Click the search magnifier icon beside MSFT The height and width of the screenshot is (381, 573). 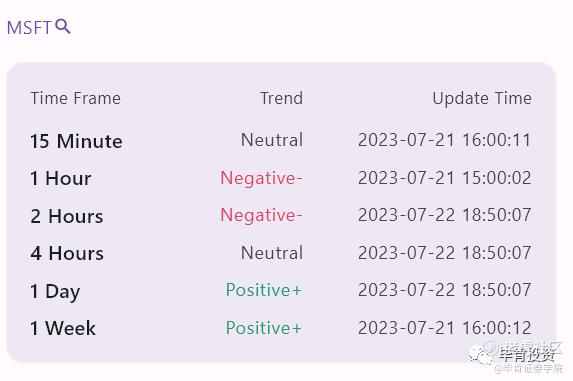point(63,26)
